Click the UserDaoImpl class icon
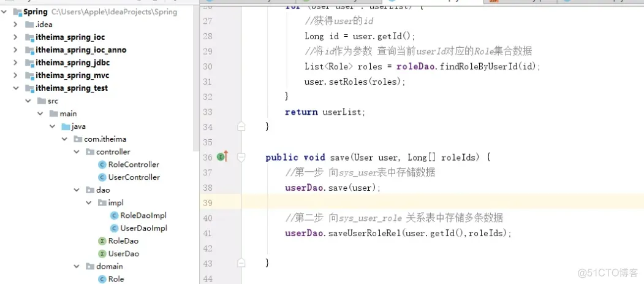 click(x=115, y=228)
